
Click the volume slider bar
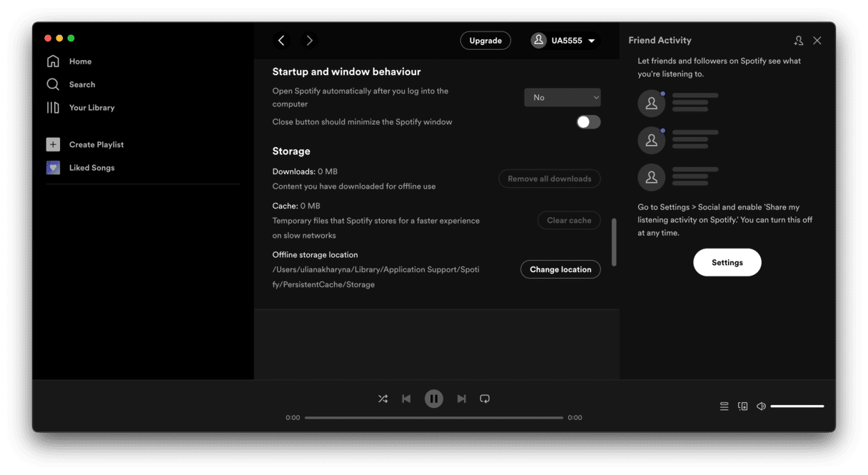coord(797,406)
